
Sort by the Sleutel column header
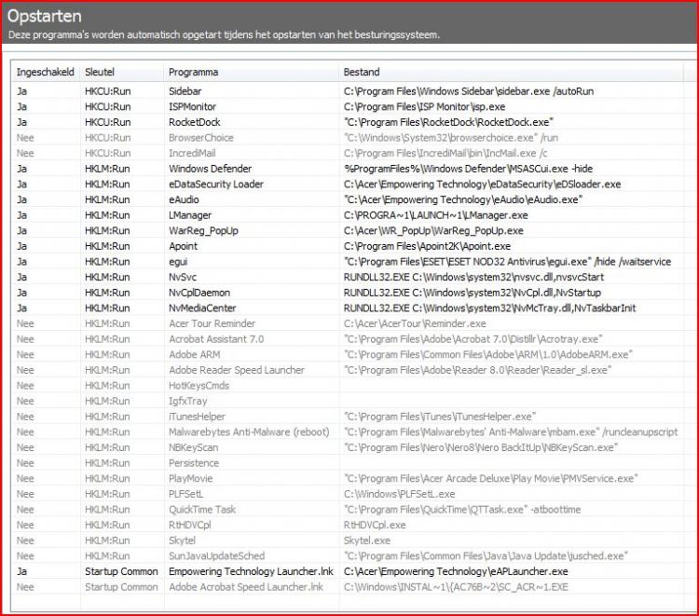click(x=100, y=72)
